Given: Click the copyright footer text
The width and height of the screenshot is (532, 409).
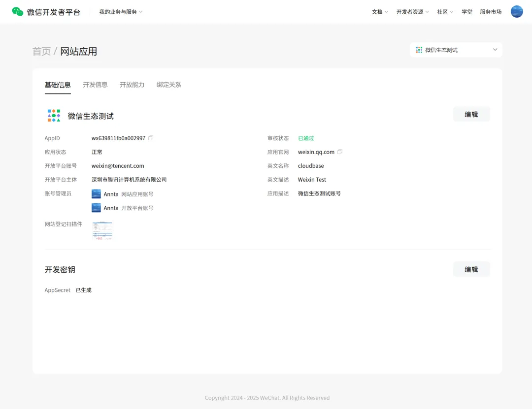Looking at the screenshot, I should point(267,398).
